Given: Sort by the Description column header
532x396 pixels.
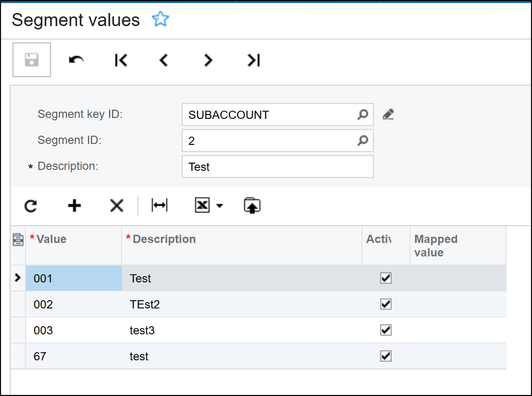Looking at the screenshot, I should click(x=242, y=245).
